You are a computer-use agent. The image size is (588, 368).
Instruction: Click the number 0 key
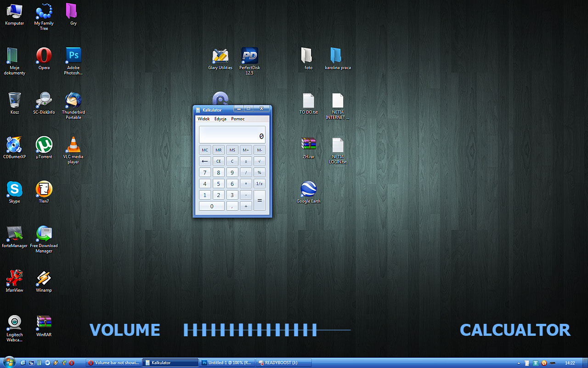point(212,206)
